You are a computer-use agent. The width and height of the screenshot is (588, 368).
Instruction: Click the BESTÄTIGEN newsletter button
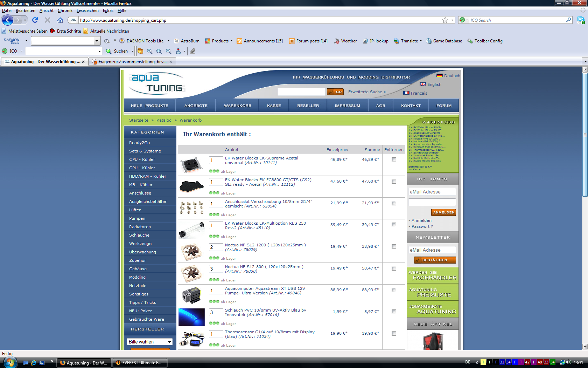[x=435, y=260]
